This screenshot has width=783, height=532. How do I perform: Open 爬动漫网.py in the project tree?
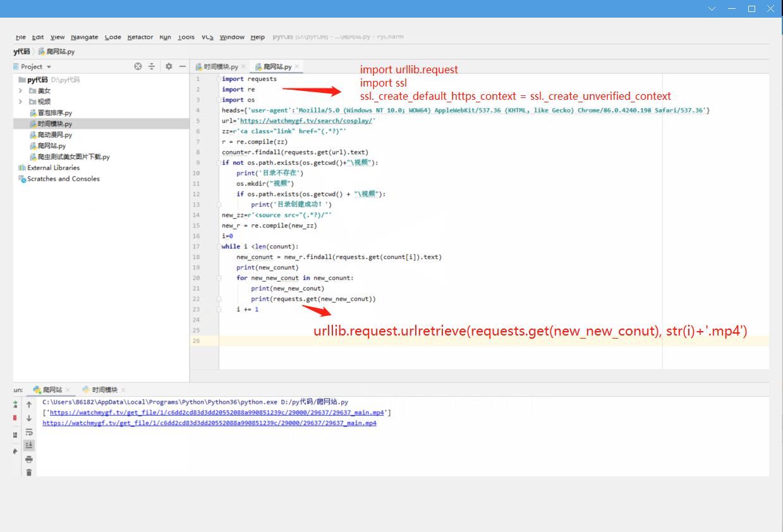[55, 135]
